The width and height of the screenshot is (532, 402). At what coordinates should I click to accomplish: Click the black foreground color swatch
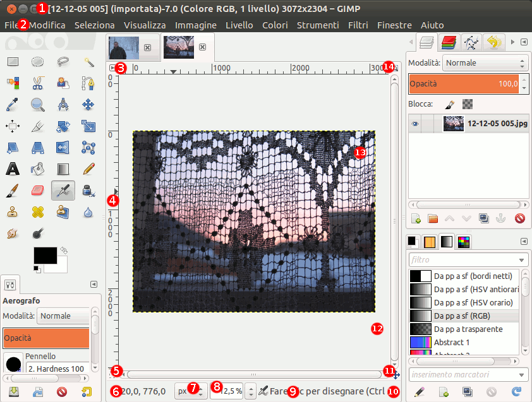pos(44,256)
